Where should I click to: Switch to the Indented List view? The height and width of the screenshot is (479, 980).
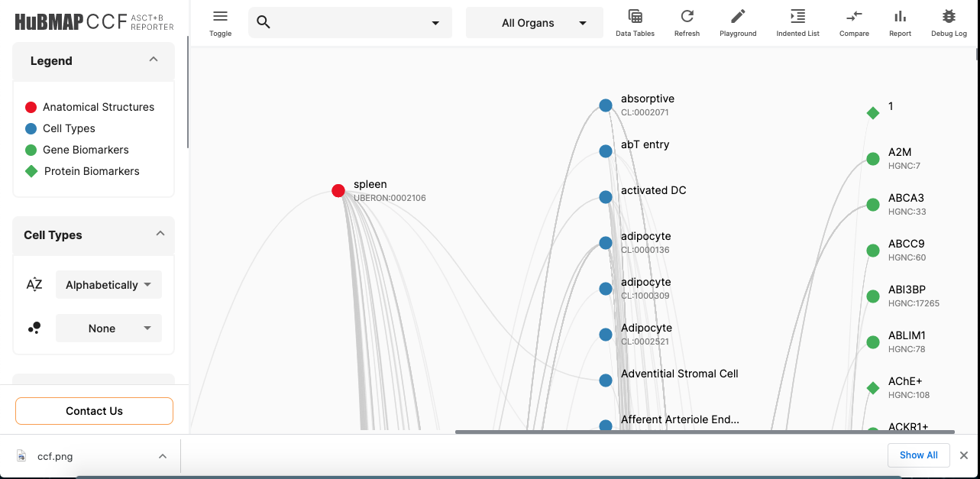[797, 21]
